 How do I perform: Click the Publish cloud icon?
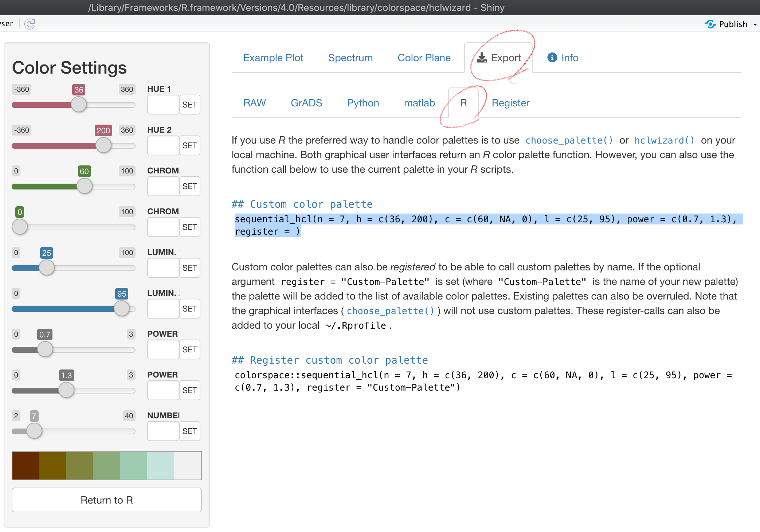pyautogui.click(x=710, y=24)
